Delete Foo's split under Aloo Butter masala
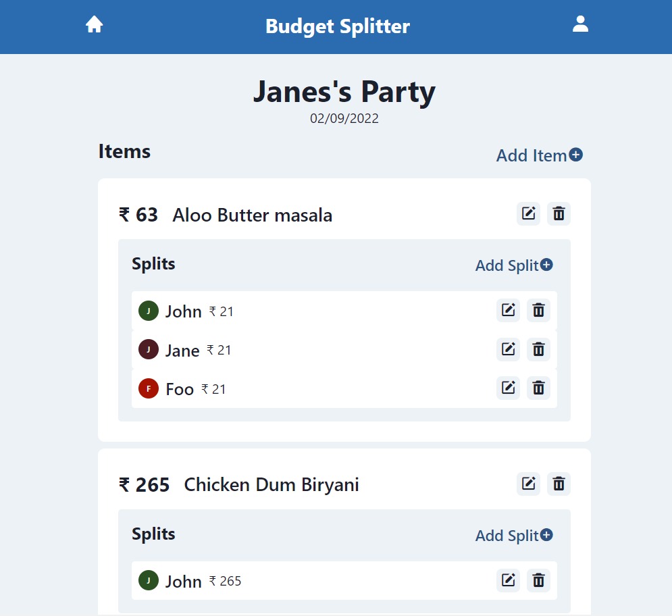The image size is (672, 616). tap(538, 388)
